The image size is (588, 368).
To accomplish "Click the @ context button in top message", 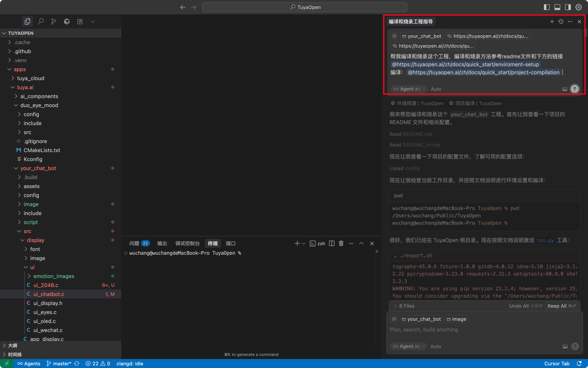I will [394, 36].
